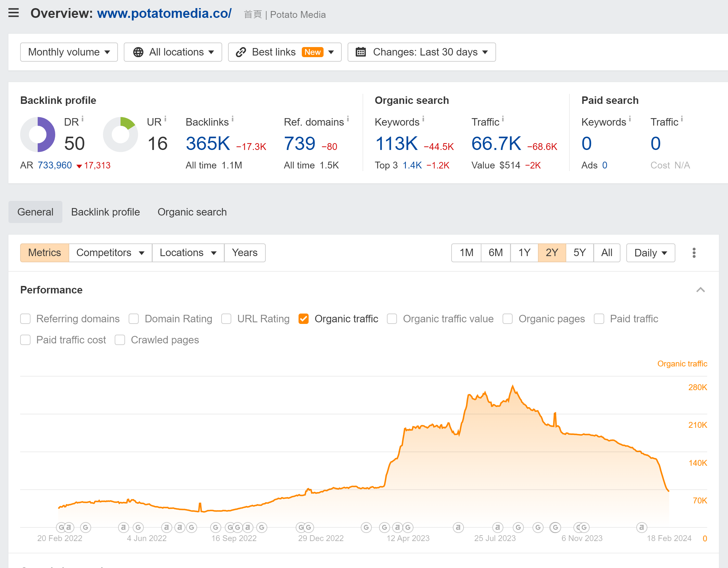Enable the Referring domains checkbox

click(25, 319)
